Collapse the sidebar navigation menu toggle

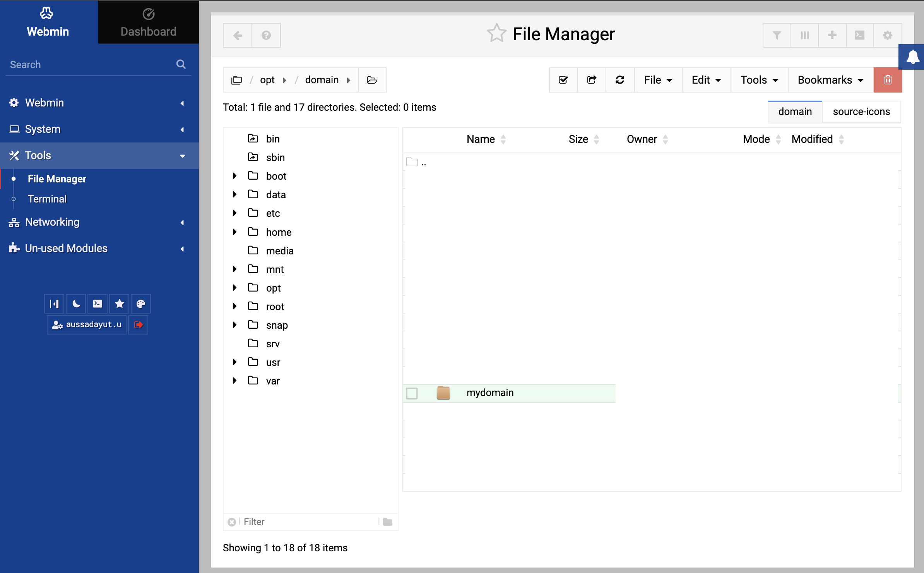click(54, 304)
